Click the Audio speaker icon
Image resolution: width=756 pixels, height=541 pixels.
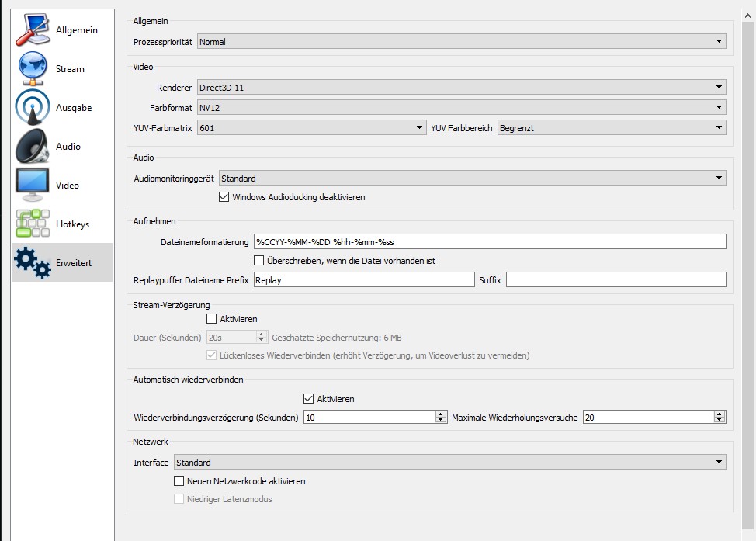point(33,146)
